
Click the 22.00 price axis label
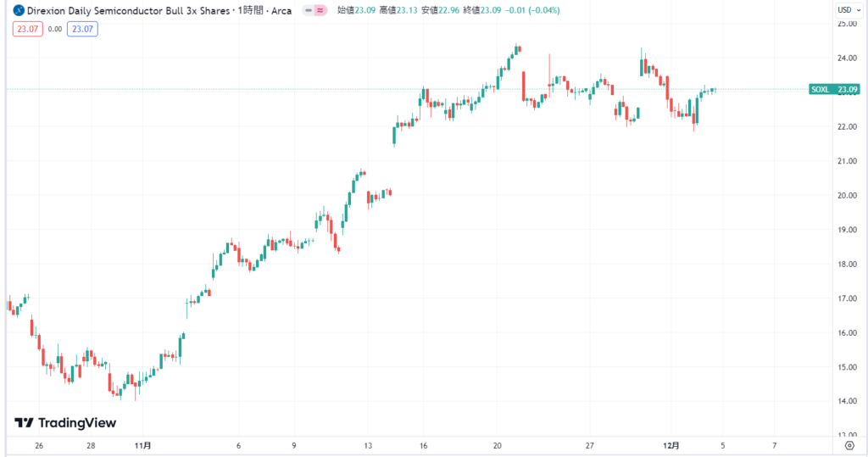click(x=847, y=127)
